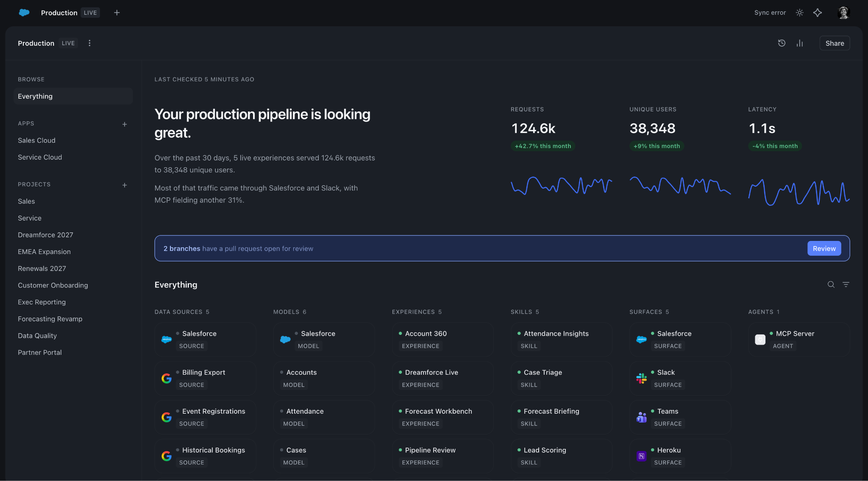
Task: Click the Review button for branches
Action: point(824,249)
